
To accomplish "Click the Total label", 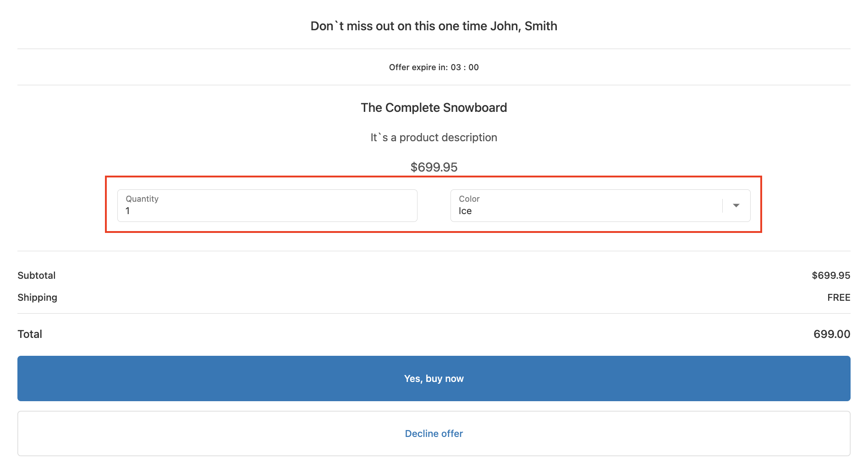I will [x=30, y=334].
